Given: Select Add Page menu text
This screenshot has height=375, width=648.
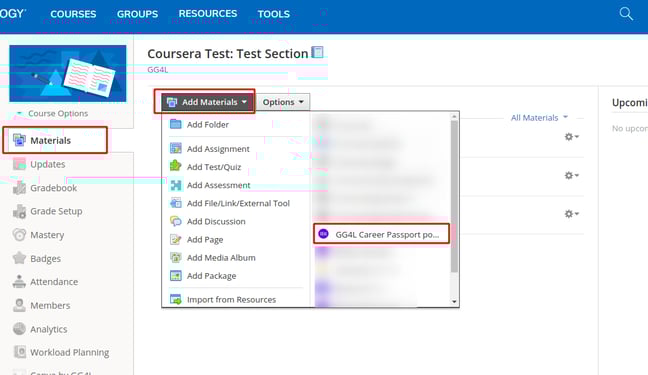Looking at the screenshot, I should click(x=205, y=239).
